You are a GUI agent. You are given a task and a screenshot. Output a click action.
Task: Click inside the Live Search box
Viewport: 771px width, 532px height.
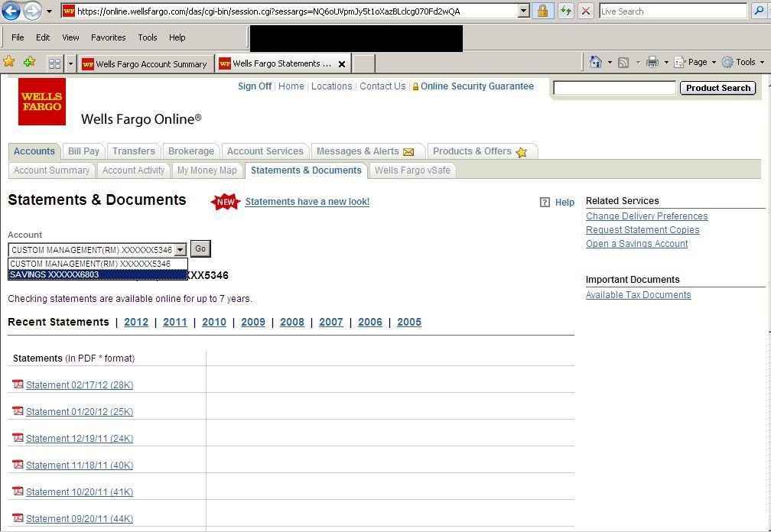(x=672, y=11)
